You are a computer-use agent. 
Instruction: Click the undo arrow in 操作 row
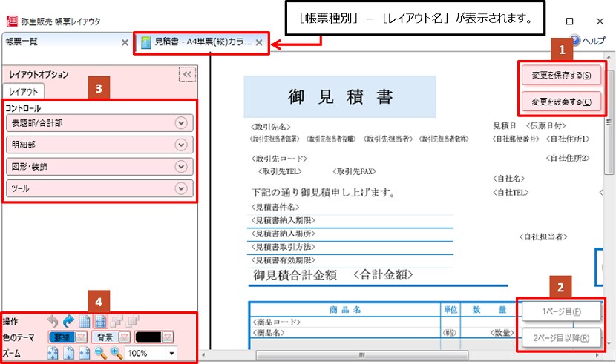click(53, 322)
